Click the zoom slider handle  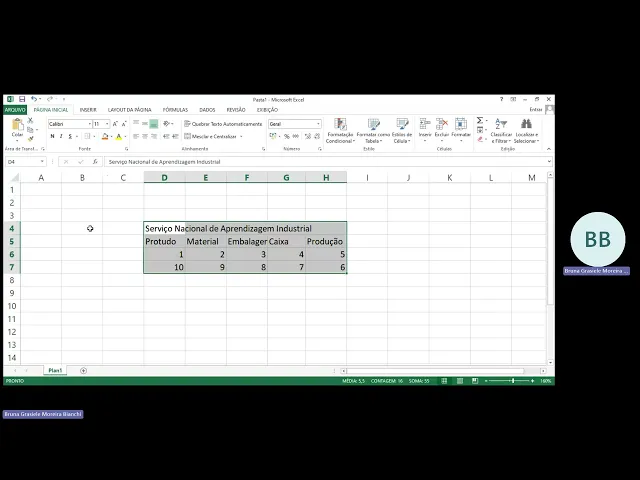(513, 381)
